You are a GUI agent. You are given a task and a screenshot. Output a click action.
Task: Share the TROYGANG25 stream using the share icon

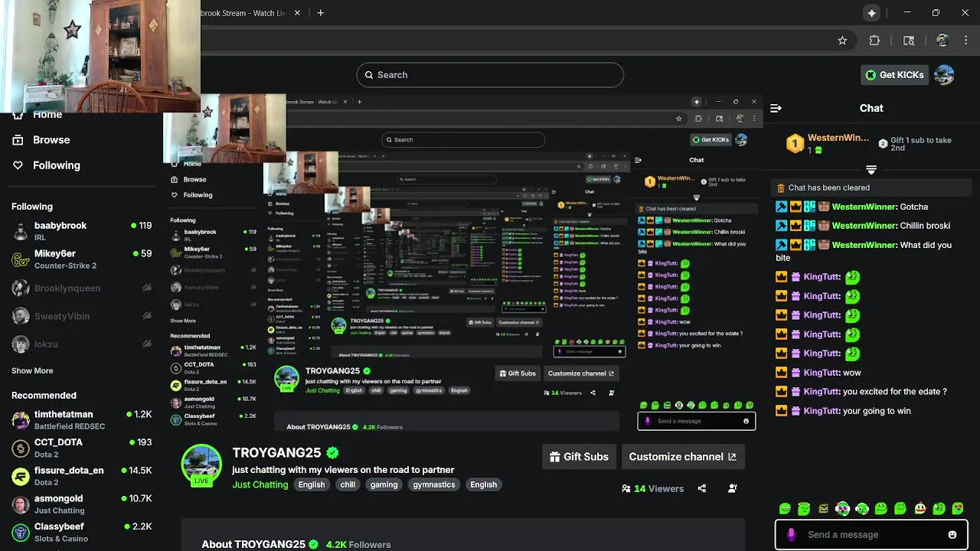[702, 488]
